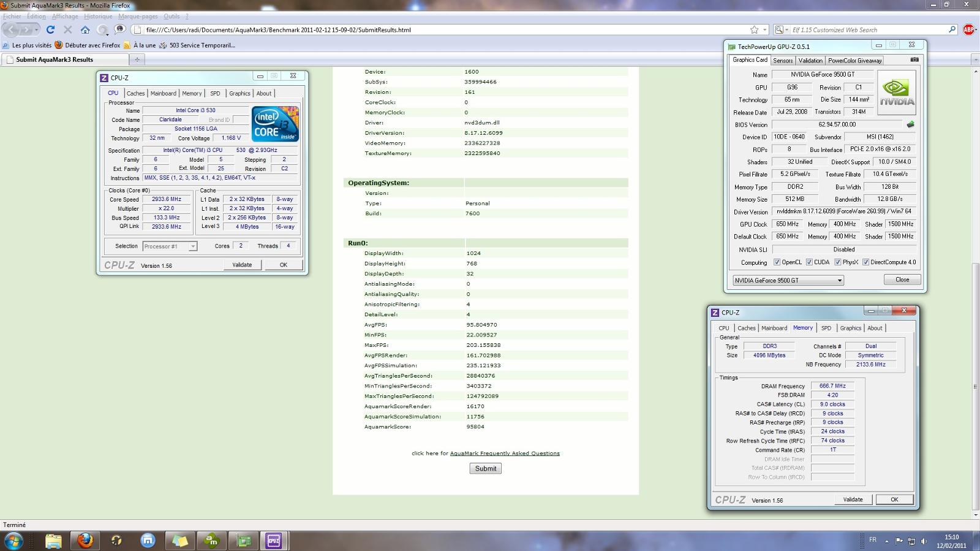Switch to Validation tab in GPU-Z
980x551 pixels.
810,60
